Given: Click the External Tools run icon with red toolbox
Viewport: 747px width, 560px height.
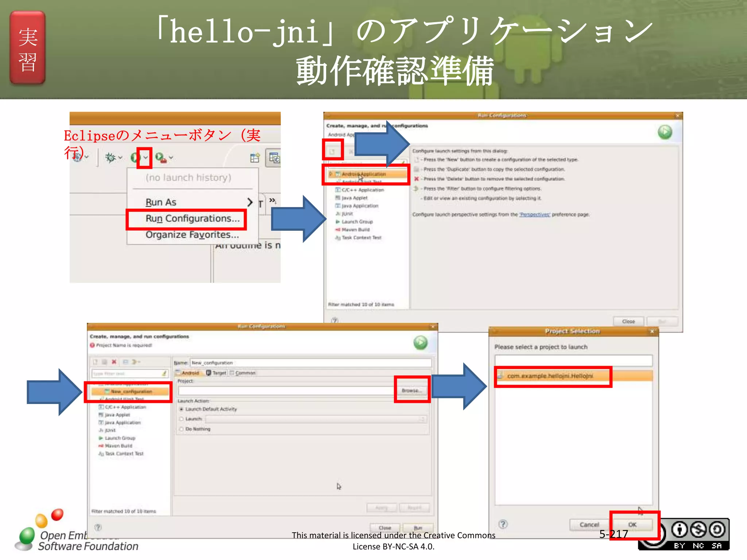Looking at the screenshot, I should point(160,157).
